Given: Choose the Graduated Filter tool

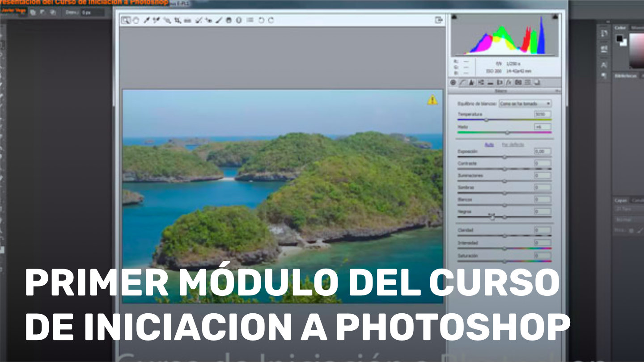Looking at the screenshot, I should 229,20.
